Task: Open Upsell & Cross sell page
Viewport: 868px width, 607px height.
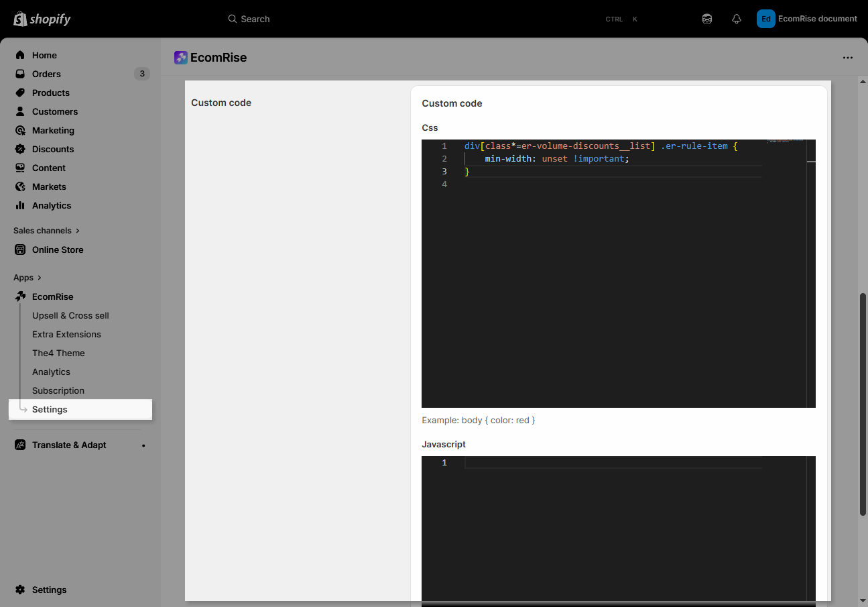Action: pos(70,315)
